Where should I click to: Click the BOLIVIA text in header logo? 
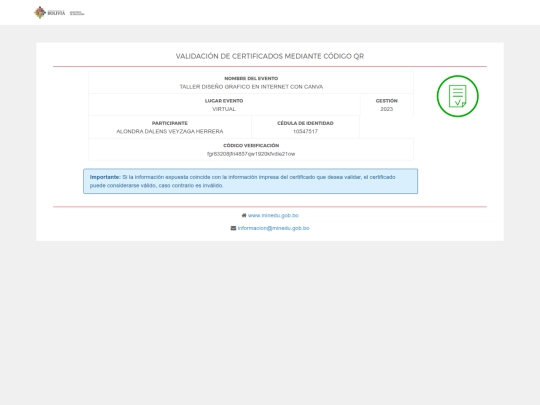click(56, 13)
